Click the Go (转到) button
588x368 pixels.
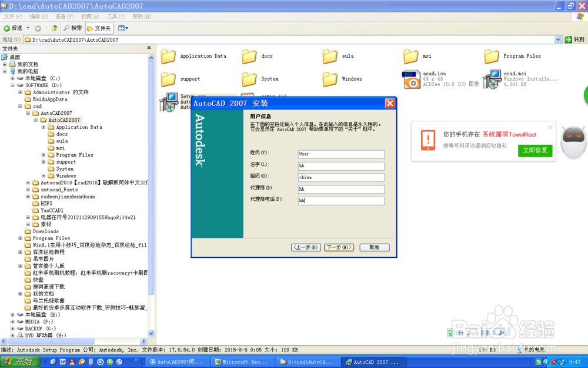[575, 39]
